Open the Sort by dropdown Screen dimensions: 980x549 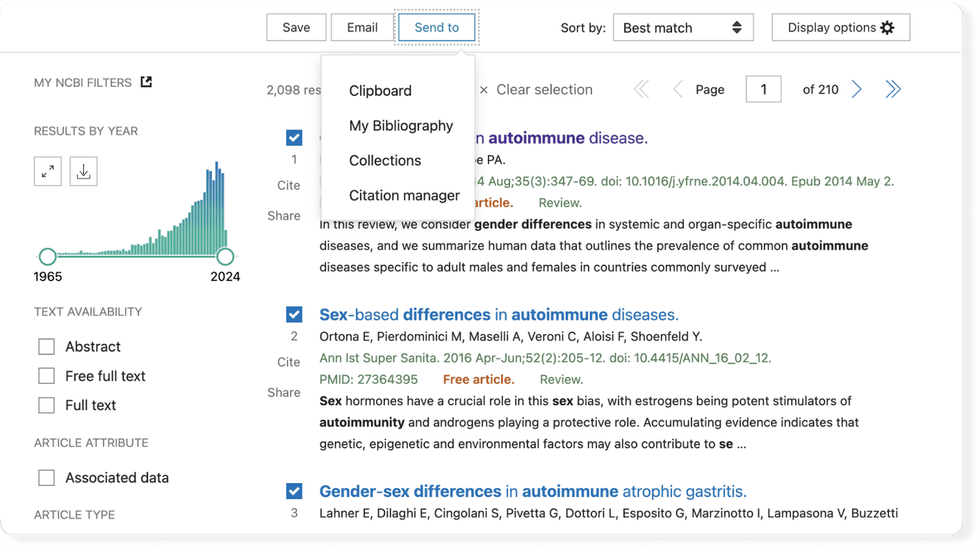click(682, 27)
